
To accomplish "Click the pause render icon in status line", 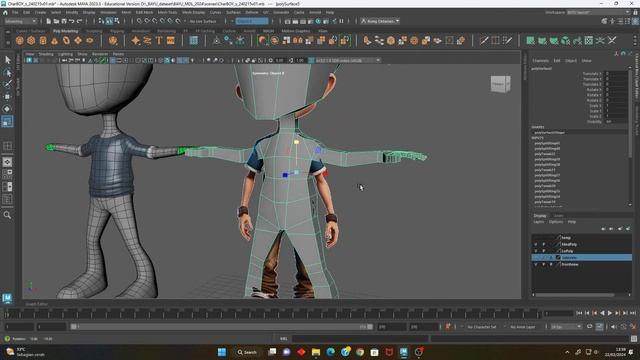I will point(342,21).
